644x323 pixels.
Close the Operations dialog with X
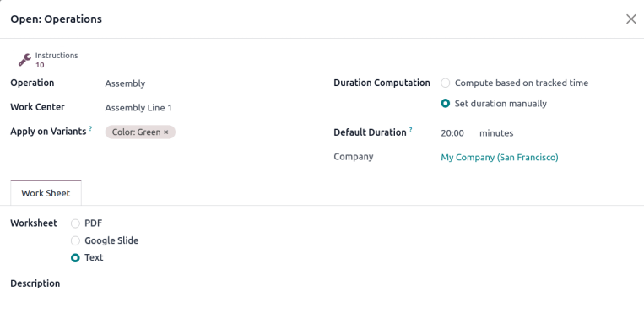[x=630, y=19]
